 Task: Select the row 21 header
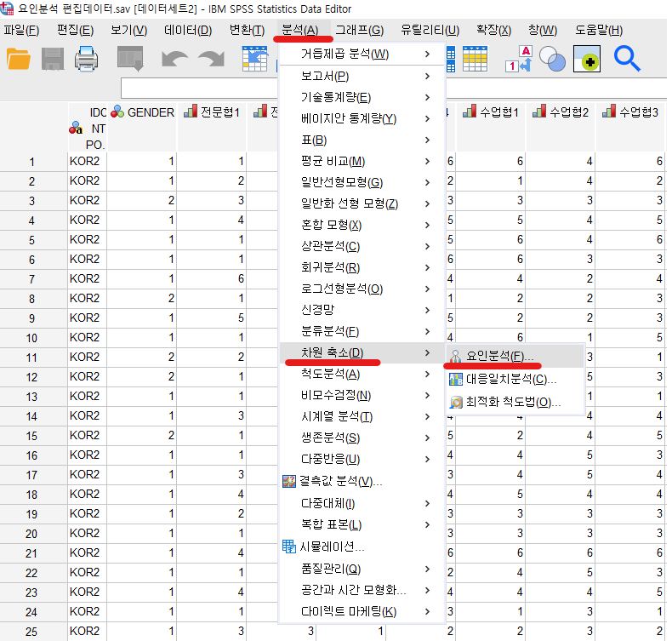point(32,552)
